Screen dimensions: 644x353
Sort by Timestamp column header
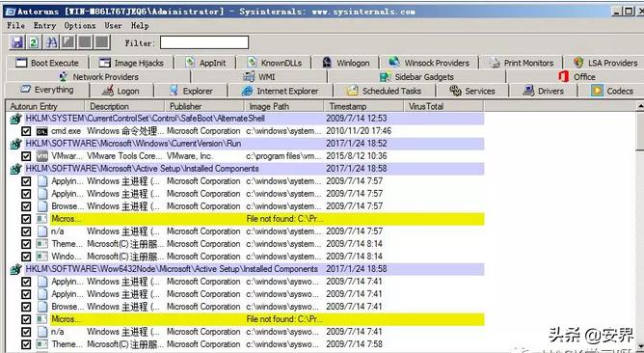tap(363, 106)
